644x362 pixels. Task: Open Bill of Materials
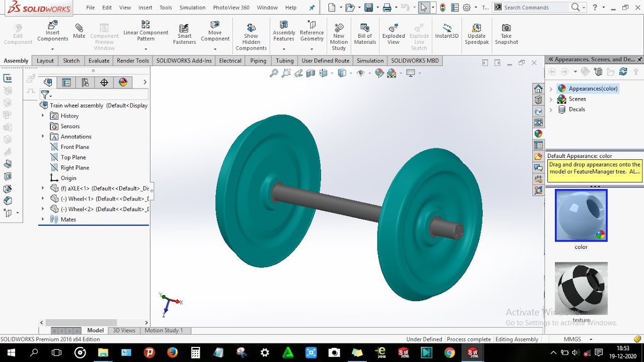(x=365, y=34)
